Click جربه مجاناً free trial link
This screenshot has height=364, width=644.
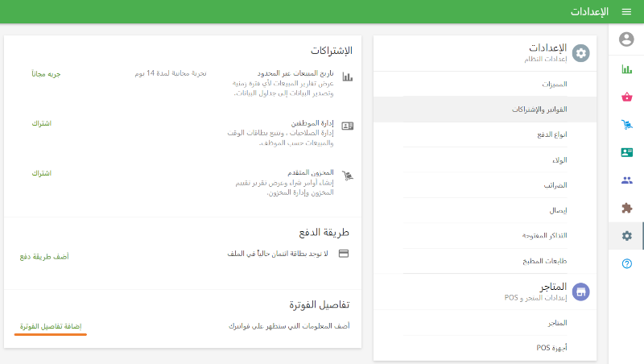(x=46, y=74)
